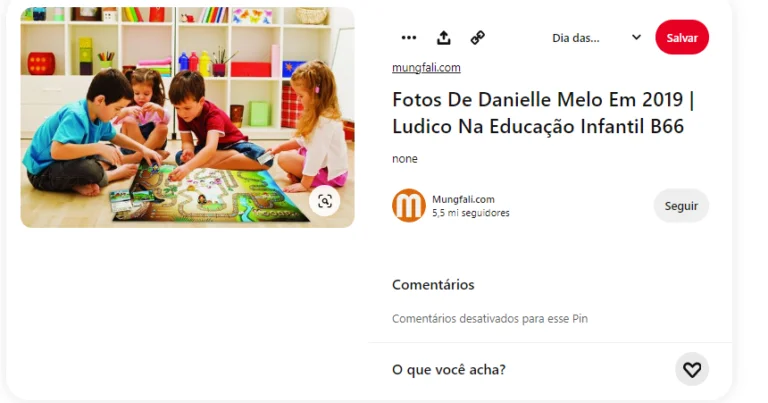Click 'O que você acha?' reaction prompt
The height and width of the screenshot is (403, 768).
(x=449, y=370)
